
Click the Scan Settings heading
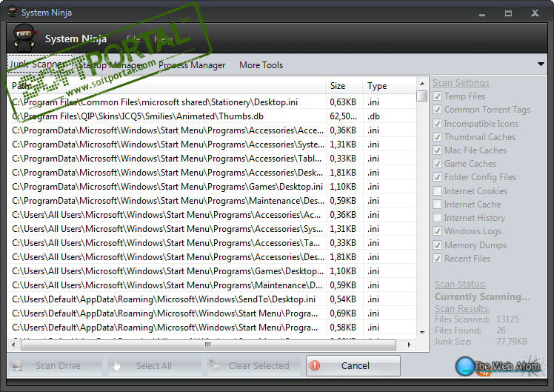pos(461,83)
